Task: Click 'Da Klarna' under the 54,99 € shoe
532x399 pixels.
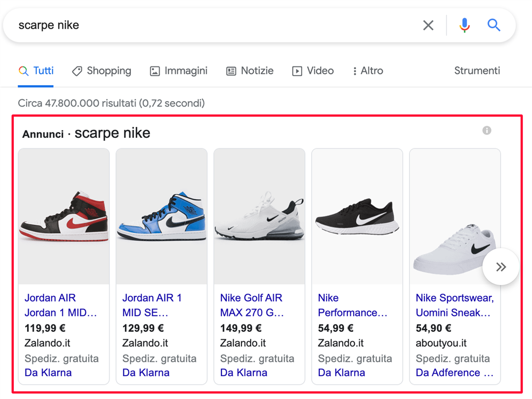Action: click(x=341, y=372)
